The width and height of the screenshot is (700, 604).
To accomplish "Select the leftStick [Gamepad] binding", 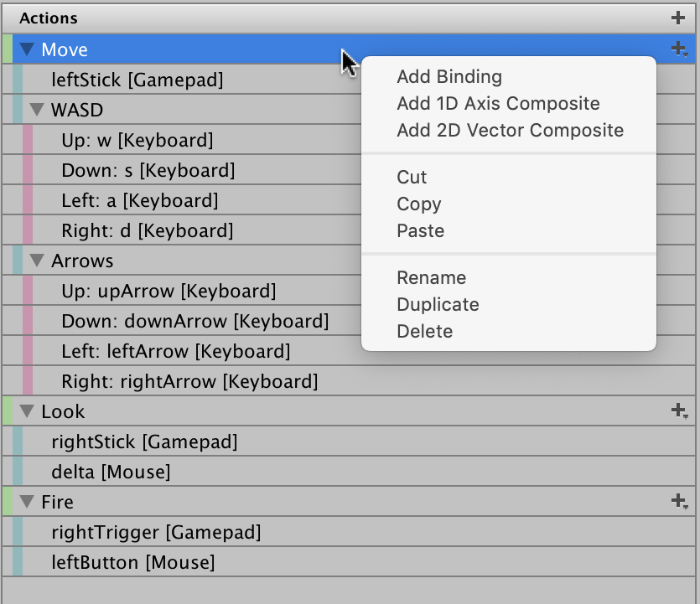I will point(137,80).
